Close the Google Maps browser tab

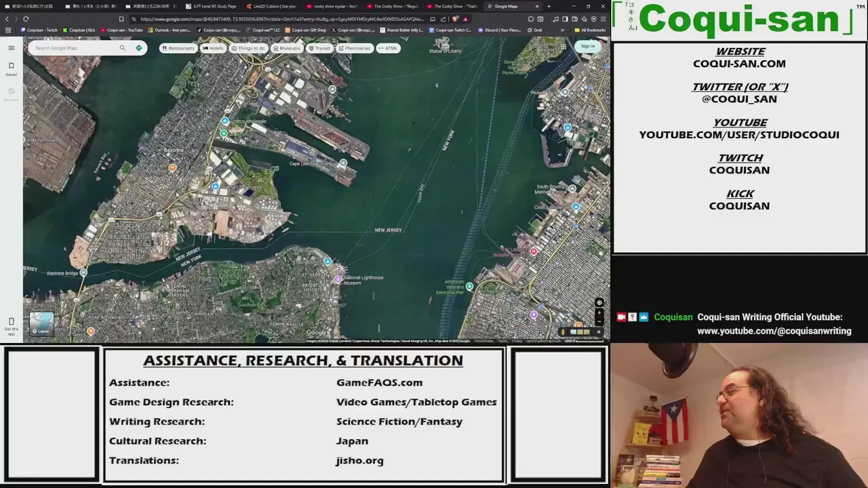pos(537,6)
